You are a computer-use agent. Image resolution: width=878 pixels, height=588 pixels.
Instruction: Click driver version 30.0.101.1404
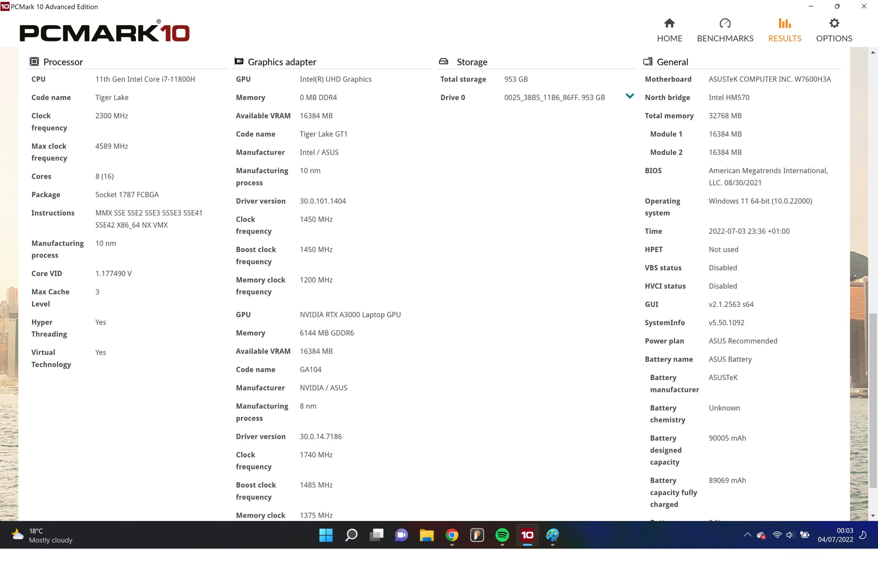pos(323,201)
